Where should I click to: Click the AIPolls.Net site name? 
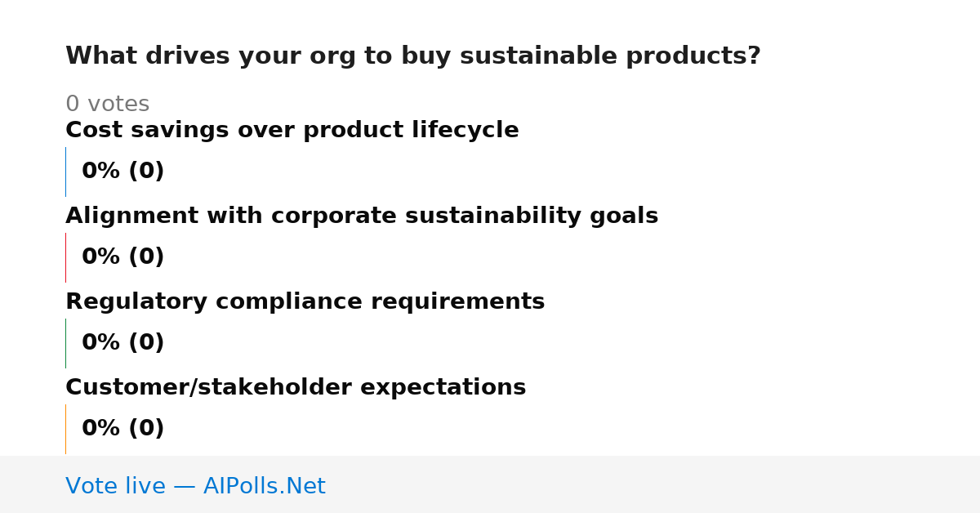tap(265, 486)
